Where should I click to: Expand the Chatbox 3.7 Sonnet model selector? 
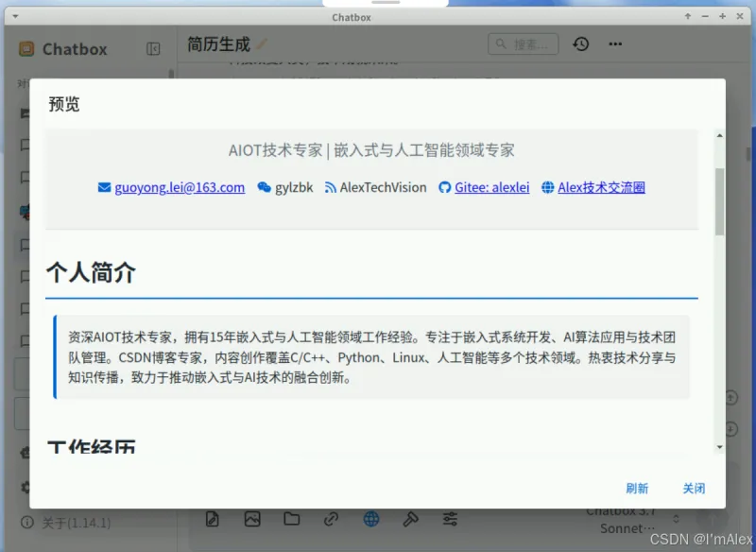coord(628,519)
